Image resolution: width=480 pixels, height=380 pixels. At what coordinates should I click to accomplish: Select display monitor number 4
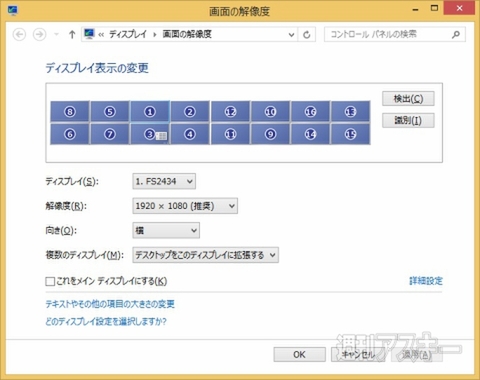pyautogui.click(x=190, y=134)
